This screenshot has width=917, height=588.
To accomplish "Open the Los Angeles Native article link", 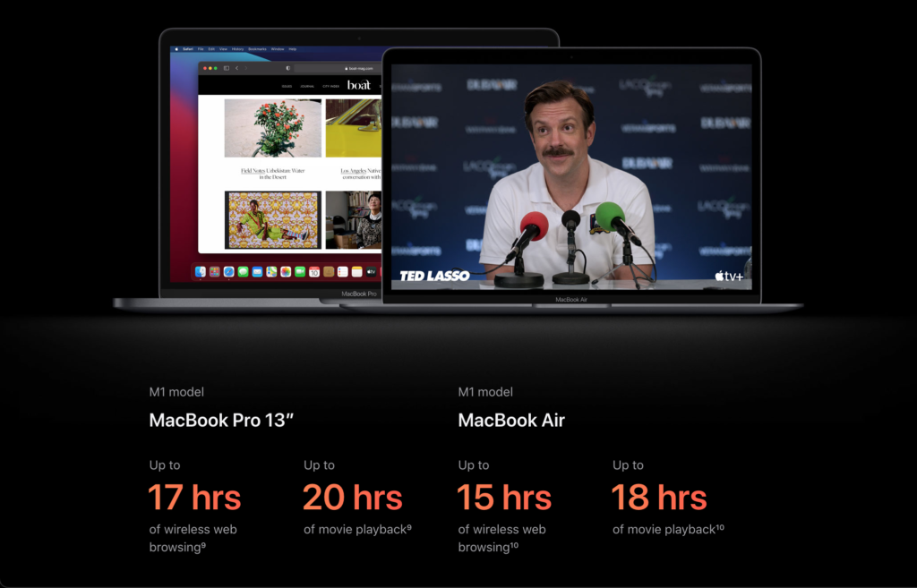I will point(361,174).
